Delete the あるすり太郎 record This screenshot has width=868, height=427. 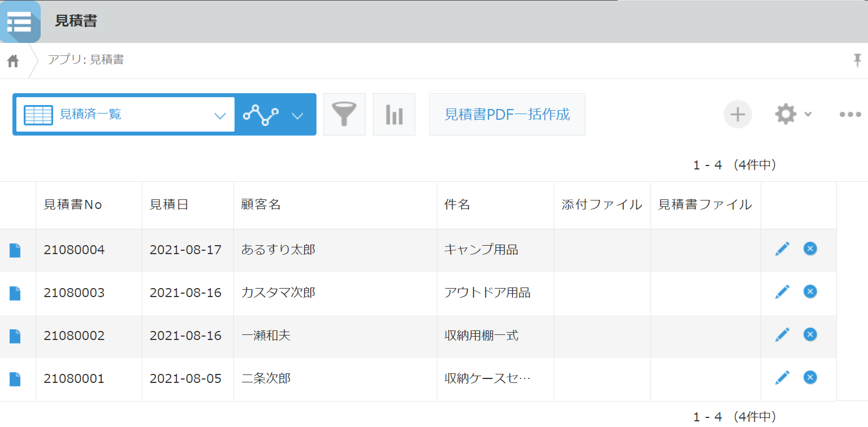pyautogui.click(x=810, y=249)
